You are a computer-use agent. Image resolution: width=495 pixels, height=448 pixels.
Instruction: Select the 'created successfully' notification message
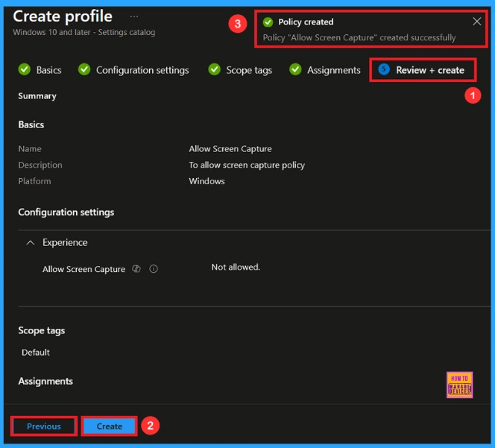click(x=359, y=37)
